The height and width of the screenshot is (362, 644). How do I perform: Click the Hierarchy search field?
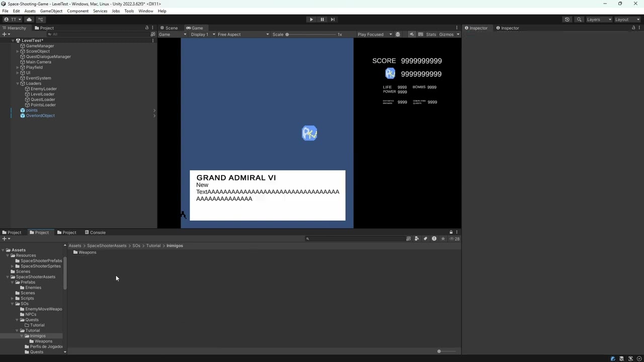point(98,34)
